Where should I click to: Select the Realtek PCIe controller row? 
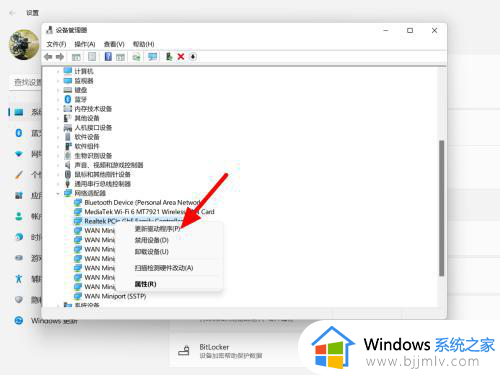pos(133,221)
